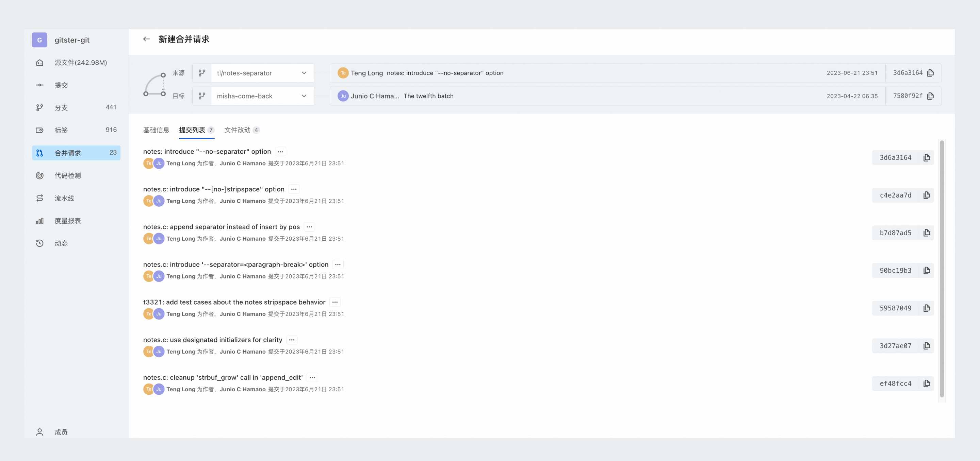Switch to 基础信息 tab

tap(156, 130)
